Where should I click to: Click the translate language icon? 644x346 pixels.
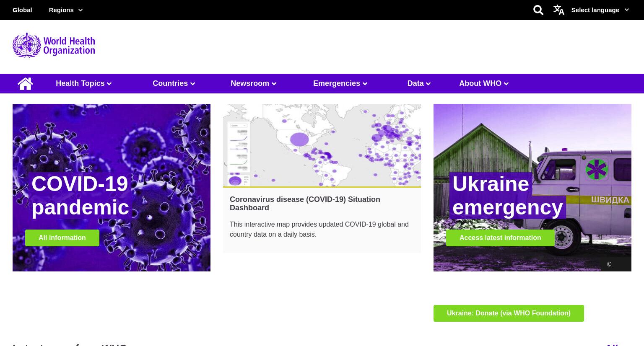[558, 10]
